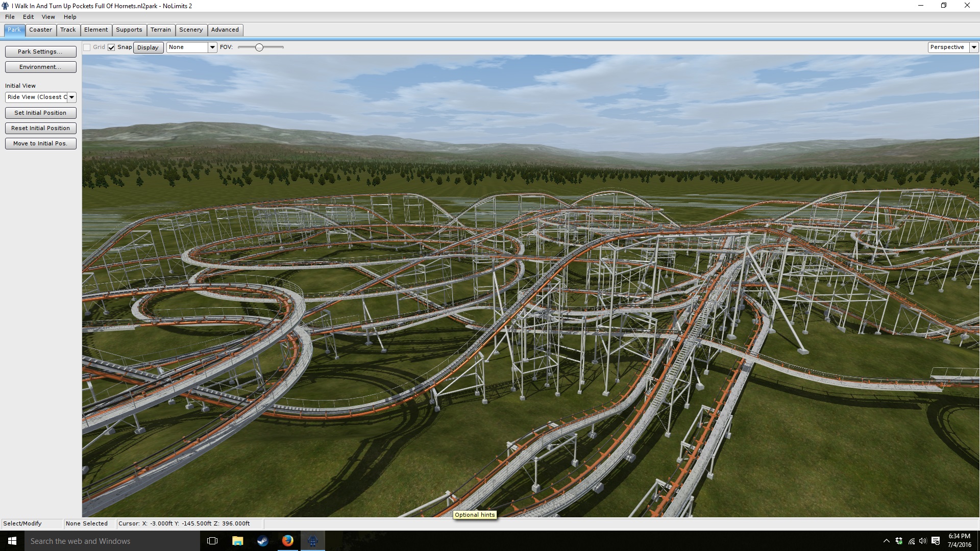
Task: Click the Park Settings button
Action: (40, 52)
